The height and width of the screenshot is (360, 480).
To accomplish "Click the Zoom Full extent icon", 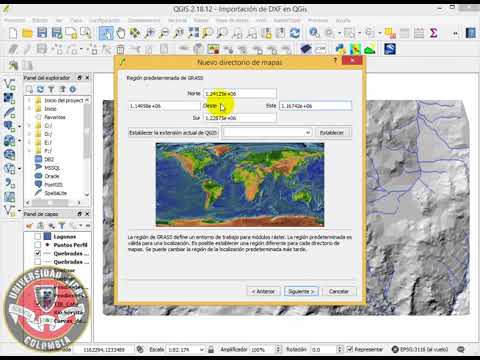I will coord(193,33).
